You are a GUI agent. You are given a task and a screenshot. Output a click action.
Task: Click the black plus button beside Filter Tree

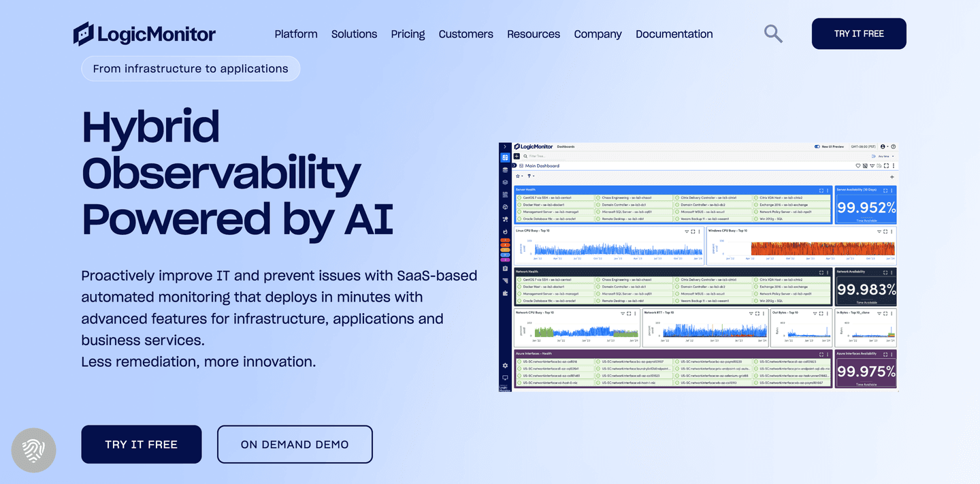click(x=517, y=156)
